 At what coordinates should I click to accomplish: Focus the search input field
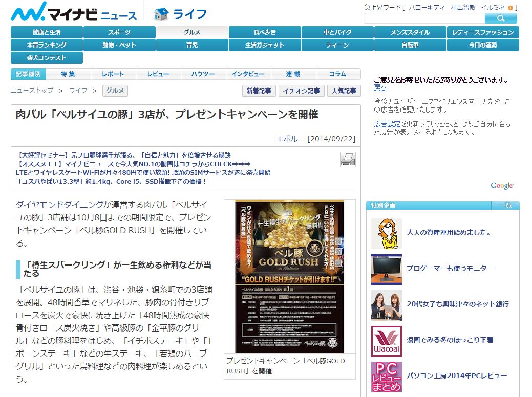[424, 18]
